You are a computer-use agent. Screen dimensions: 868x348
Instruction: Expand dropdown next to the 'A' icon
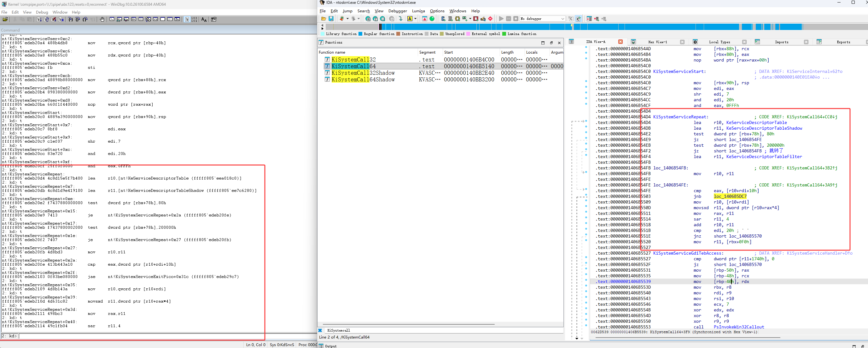pos(416,19)
